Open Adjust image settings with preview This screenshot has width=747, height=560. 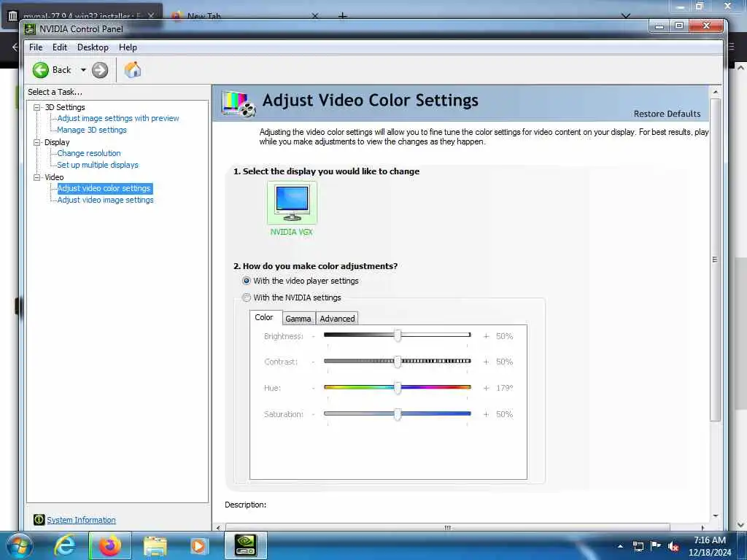[118, 118]
